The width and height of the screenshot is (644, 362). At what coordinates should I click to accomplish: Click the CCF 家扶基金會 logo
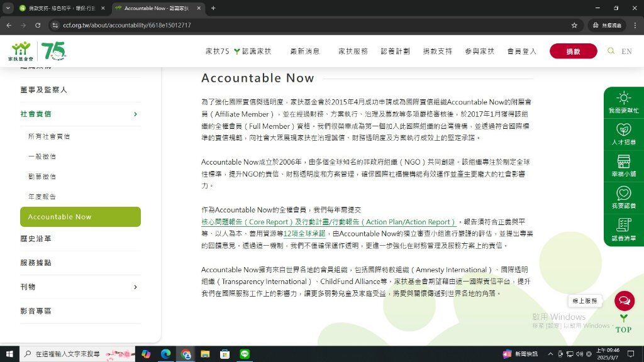pos(21,52)
